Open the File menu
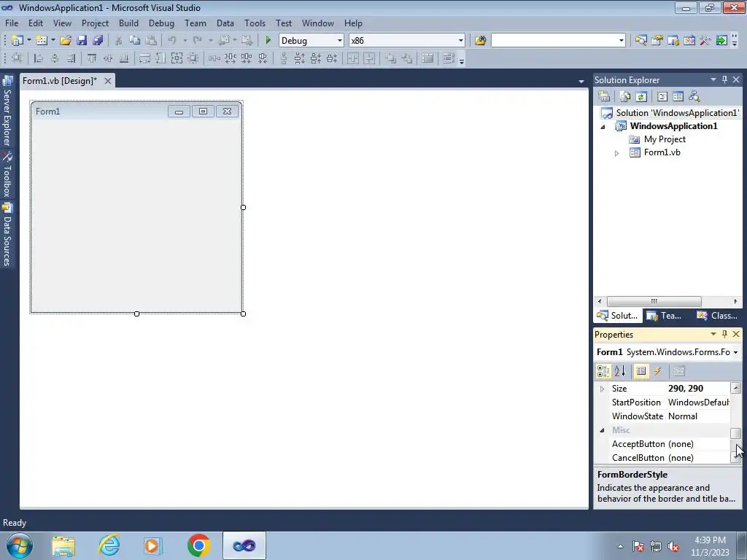The image size is (747, 560). coord(12,23)
